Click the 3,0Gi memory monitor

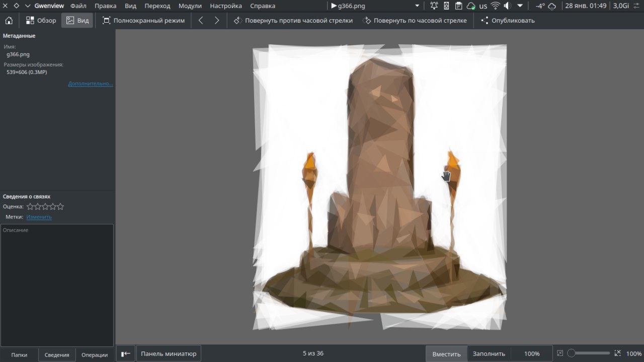pyautogui.click(x=621, y=6)
